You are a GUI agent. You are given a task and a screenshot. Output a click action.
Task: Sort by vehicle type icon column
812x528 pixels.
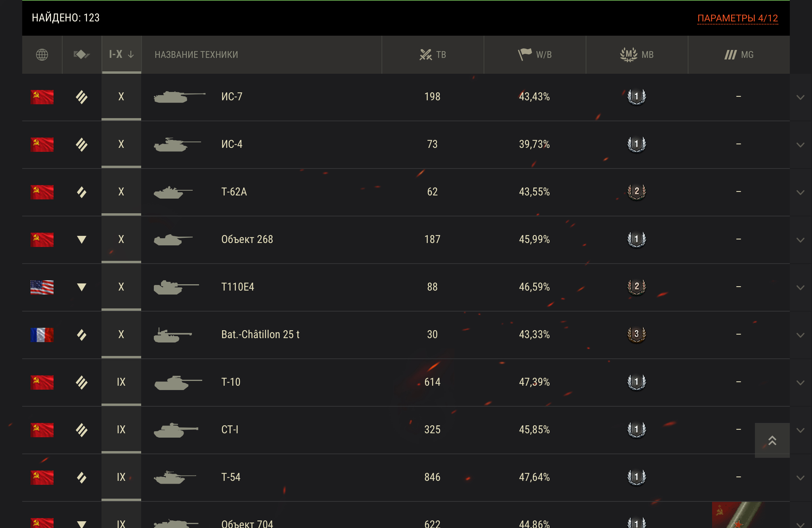tap(82, 55)
